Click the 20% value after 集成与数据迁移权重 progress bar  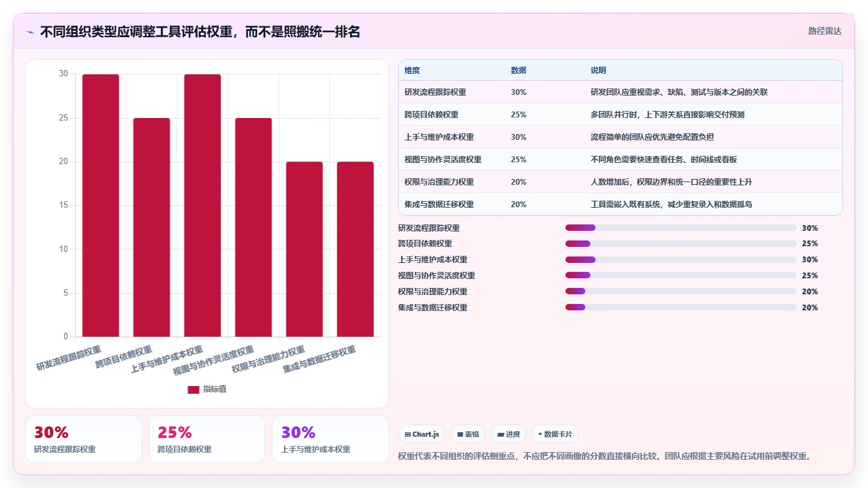(x=810, y=308)
